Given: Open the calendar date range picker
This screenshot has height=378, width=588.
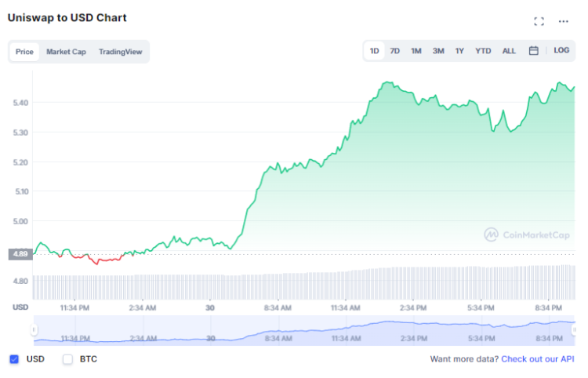Looking at the screenshot, I should pos(533,51).
